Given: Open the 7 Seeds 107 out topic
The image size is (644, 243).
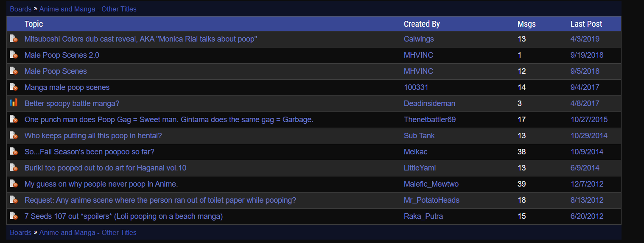Looking at the screenshot, I should click(x=123, y=216).
